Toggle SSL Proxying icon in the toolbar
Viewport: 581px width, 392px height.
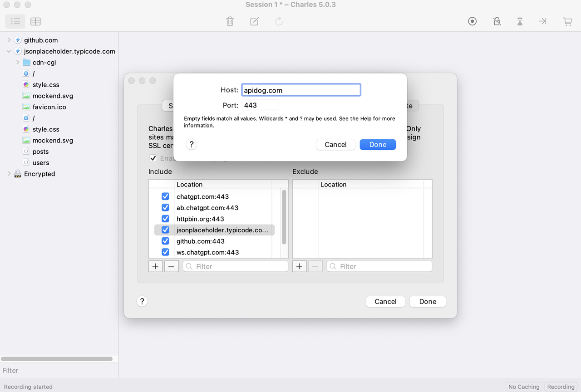click(497, 21)
